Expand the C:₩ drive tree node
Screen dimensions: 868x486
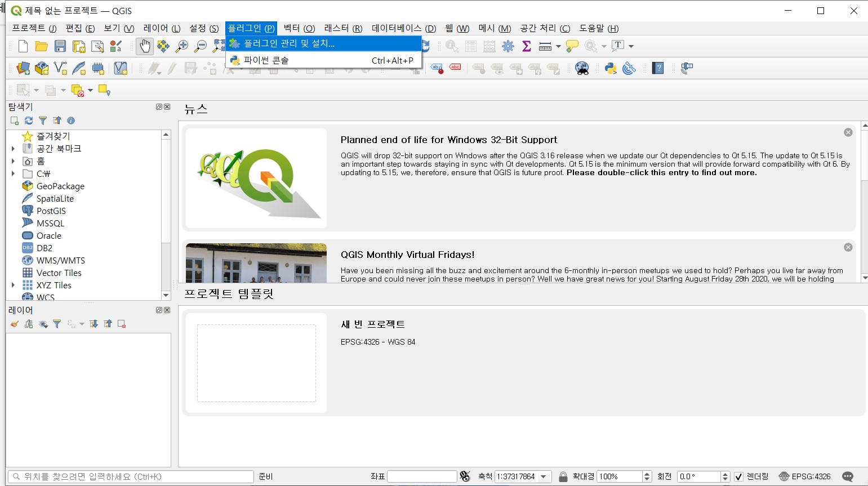[13, 173]
